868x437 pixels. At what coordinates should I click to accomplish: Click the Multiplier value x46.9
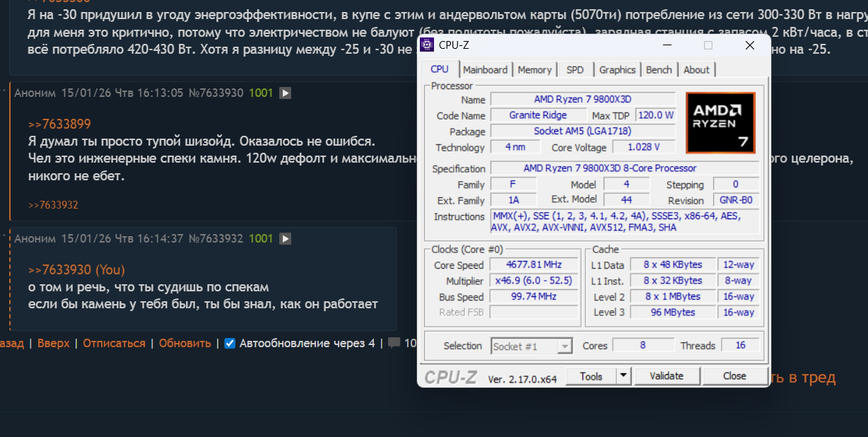click(x=534, y=281)
